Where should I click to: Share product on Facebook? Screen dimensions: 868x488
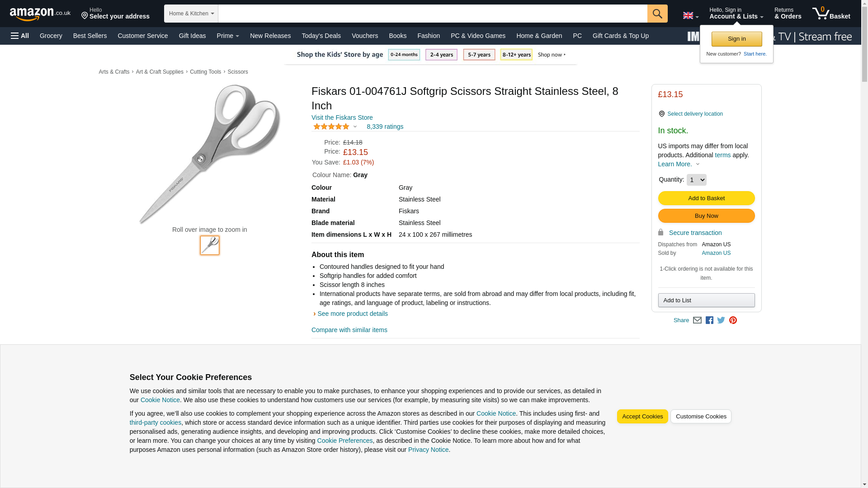(709, 320)
